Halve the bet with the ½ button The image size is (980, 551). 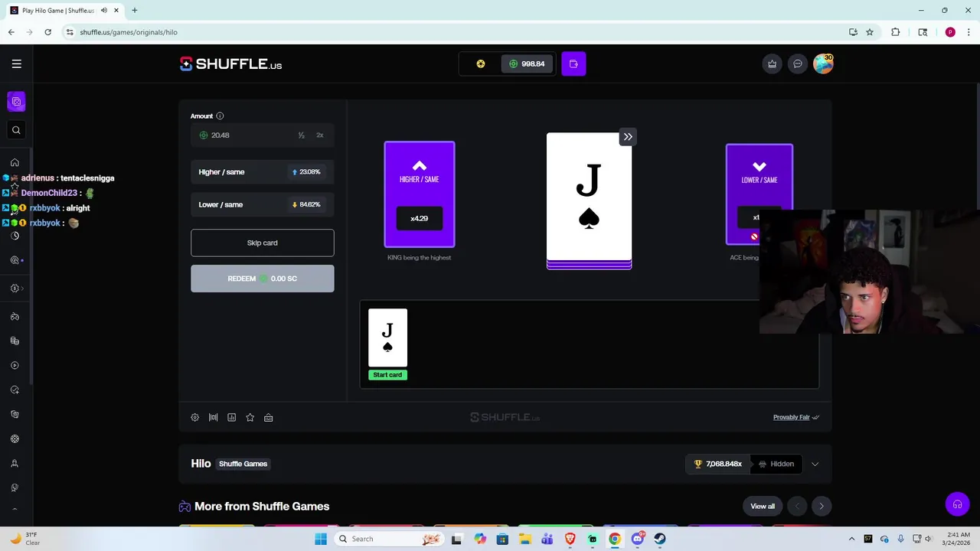pyautogui.click(x=302, y=135)
